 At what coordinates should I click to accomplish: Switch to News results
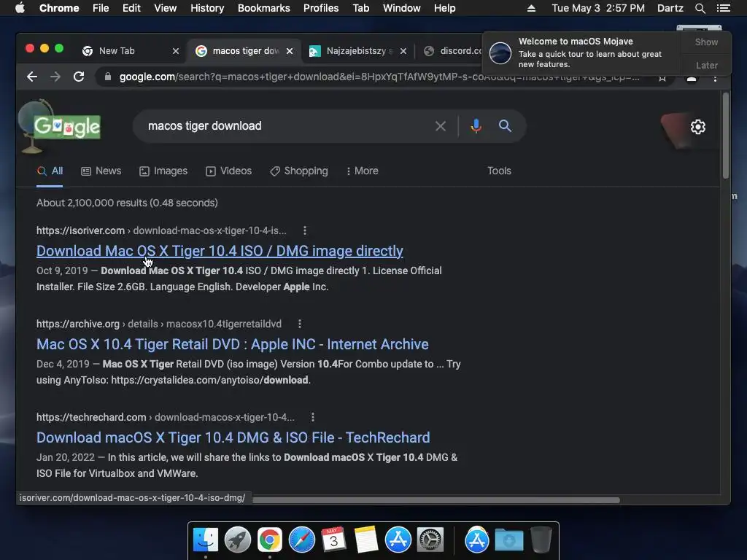pos(101,171)
